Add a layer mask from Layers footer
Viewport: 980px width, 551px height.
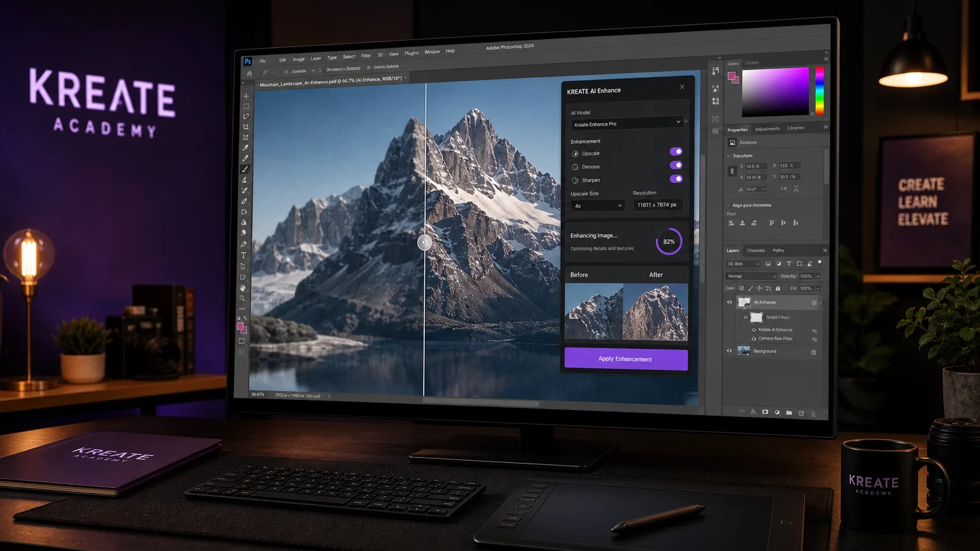coord(765,412)
